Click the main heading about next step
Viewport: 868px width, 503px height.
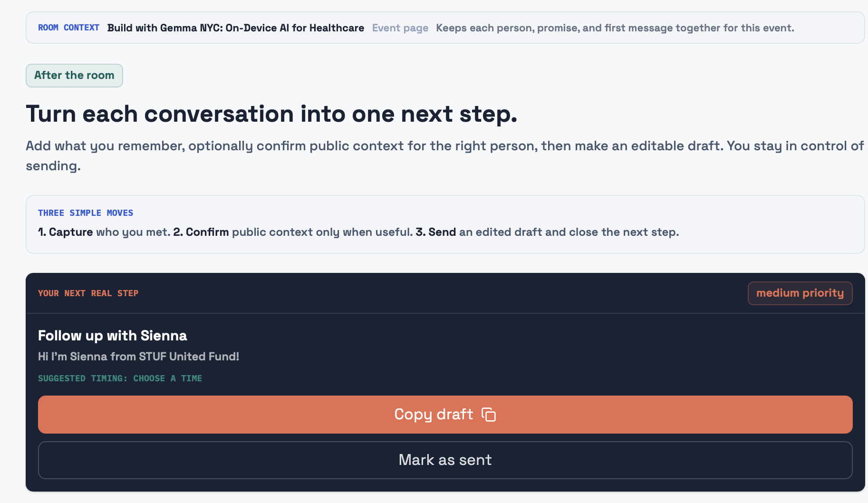(x=271, y=114)
